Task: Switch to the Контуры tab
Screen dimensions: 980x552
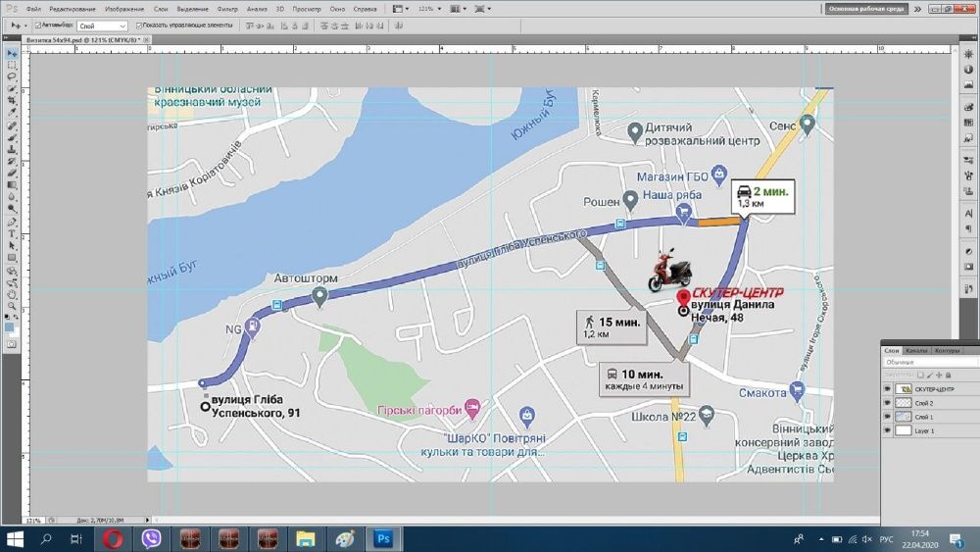Action: (x=947, y=351)
